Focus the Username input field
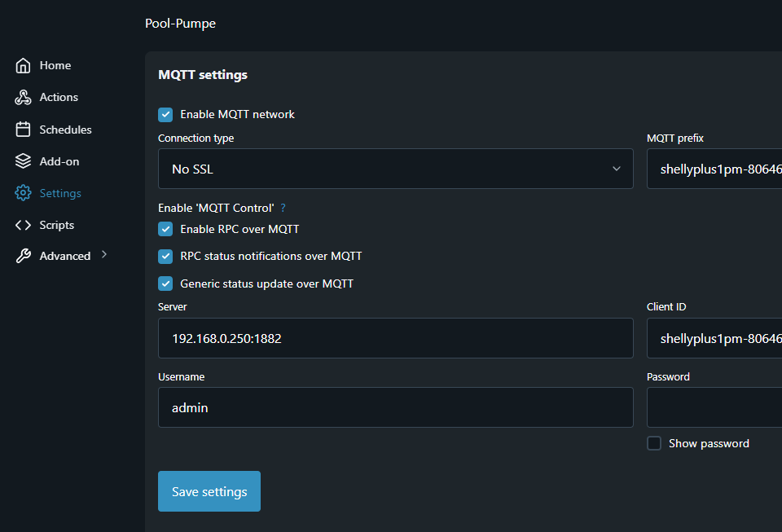 point(395,407)
